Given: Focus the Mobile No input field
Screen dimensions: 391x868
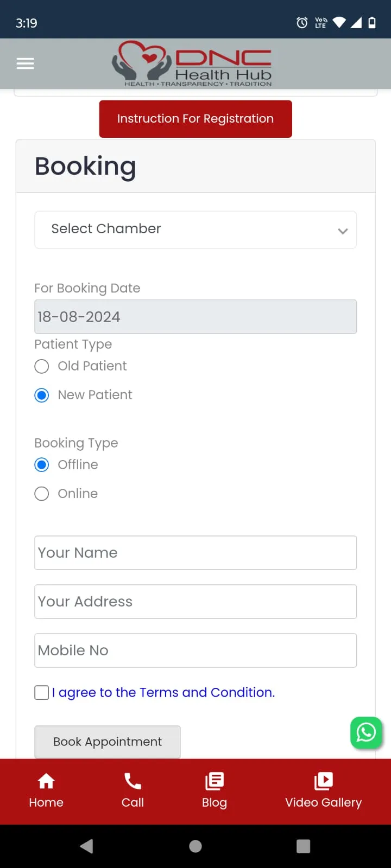Looking at the screenshot, I should click(195, 650).
